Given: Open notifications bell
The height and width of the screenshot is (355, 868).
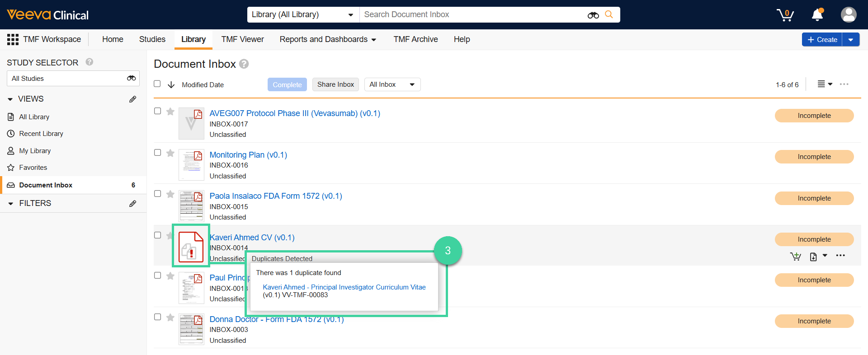Looking at the screenshot, I should coord(817,14).
